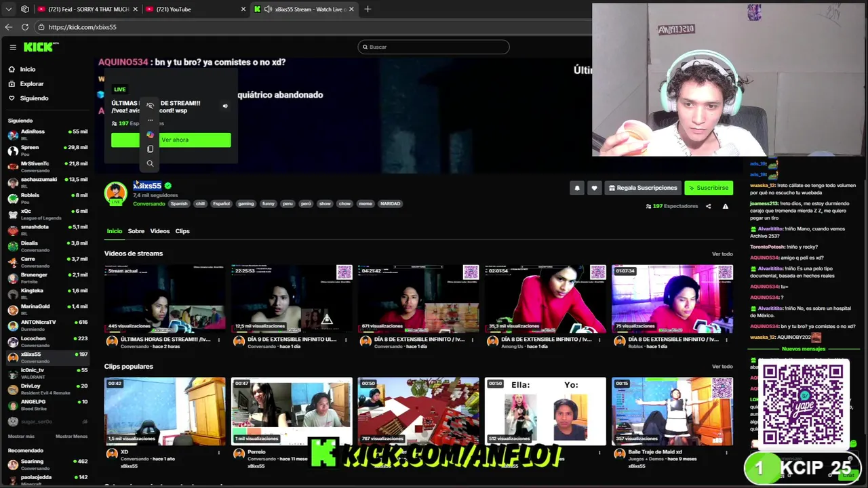Image resolution: width=868 pixels, height=488 pixels.
Task: Click the Kick logo
Action: (x=41, y=47)
